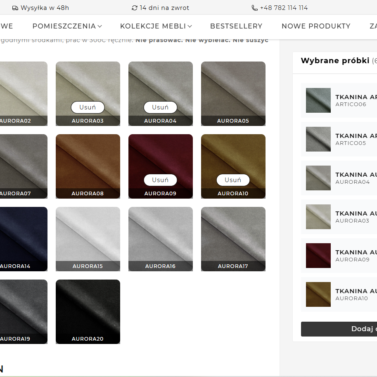This screenshot has width=377, height=377.
Task: Choose the black AURORA20 fabric swatch
Action: 88,312
